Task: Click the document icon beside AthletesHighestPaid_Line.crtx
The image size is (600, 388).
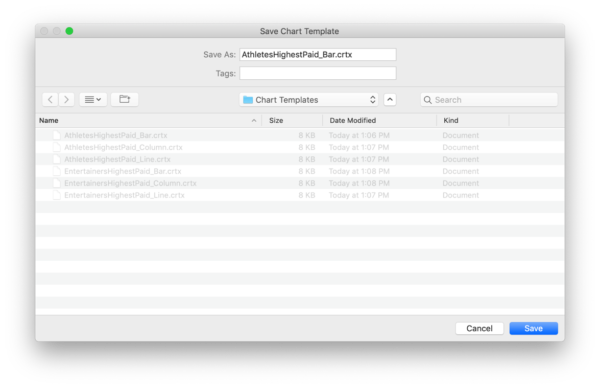Action: point(57,159)
